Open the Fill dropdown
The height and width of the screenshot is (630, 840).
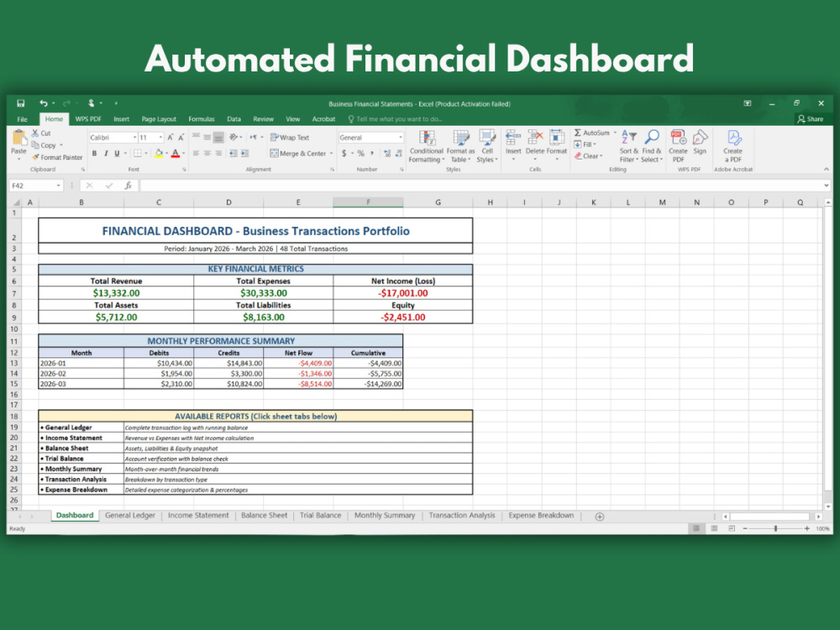coord(585,144)
